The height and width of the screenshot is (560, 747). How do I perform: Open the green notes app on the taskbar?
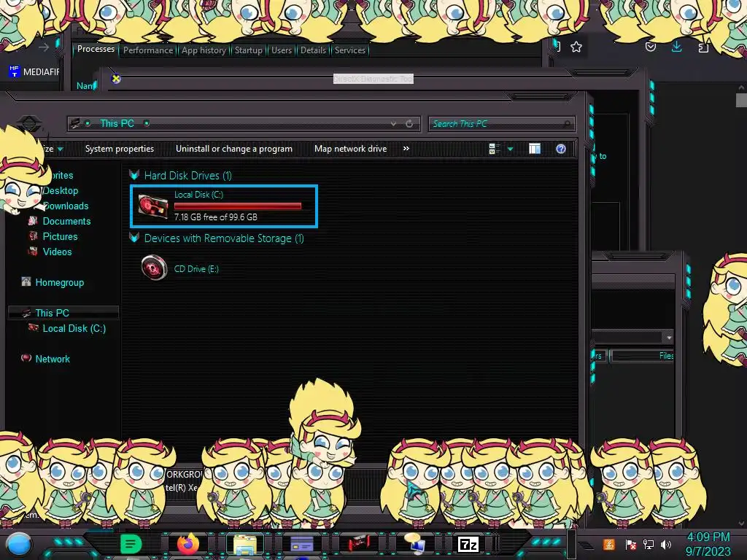click(x=131, y=544)
